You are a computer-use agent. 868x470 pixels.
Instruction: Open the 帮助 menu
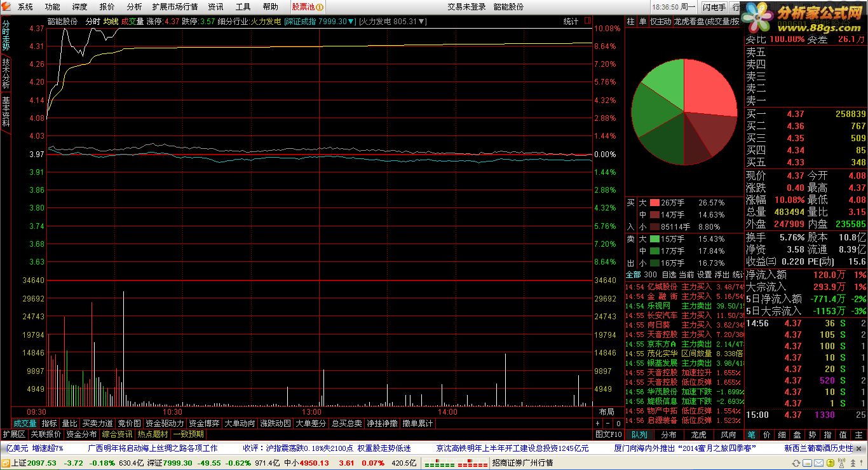[270, 7]
